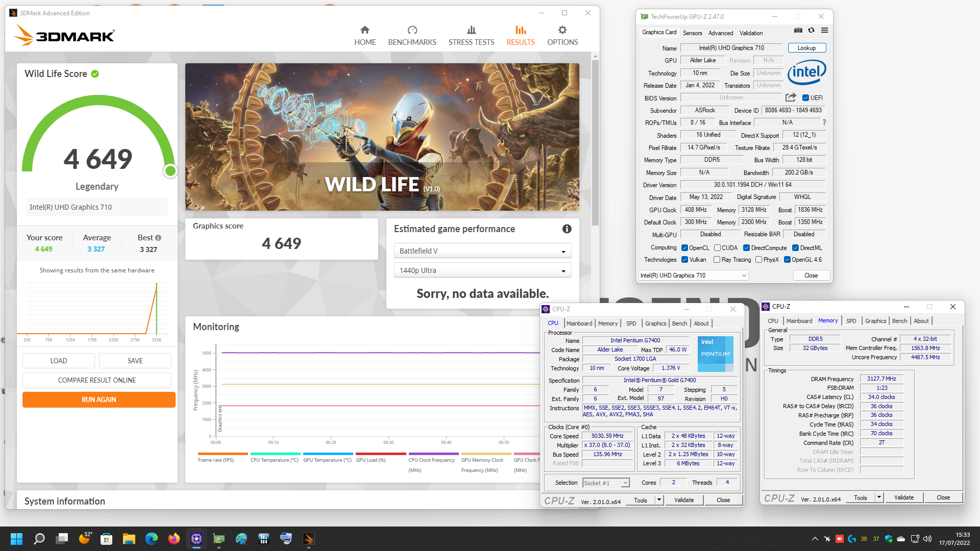Refresh GPU-Z data with refresh icon
Viewport: 980px width, 551px height.
click(811, 31)
